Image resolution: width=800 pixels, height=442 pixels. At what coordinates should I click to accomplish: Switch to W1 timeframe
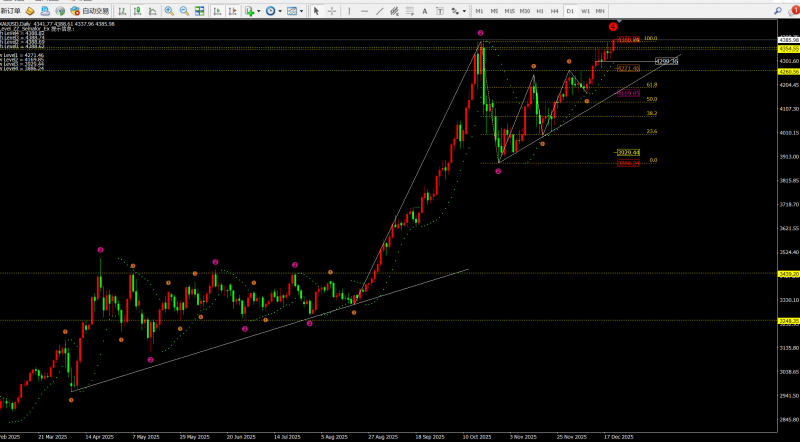[585, 10]
